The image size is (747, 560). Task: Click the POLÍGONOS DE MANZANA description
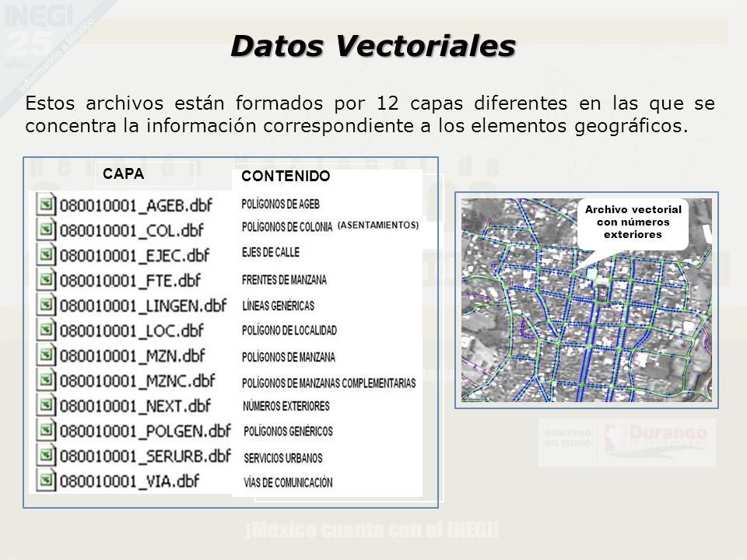click(x=288, y=357)
